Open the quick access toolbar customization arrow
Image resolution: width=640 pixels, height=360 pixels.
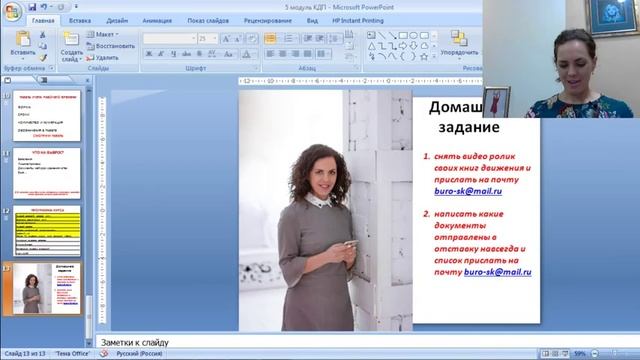[76, 7]
